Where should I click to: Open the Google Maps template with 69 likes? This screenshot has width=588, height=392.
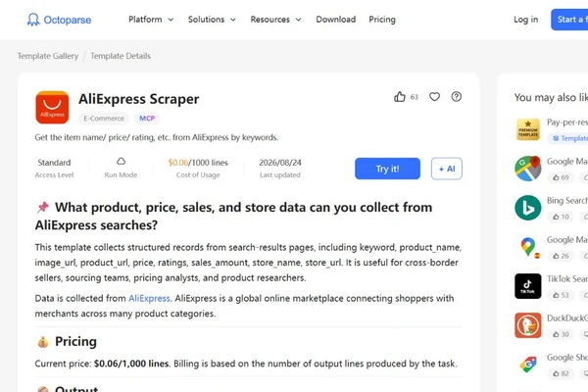(528, 169)
